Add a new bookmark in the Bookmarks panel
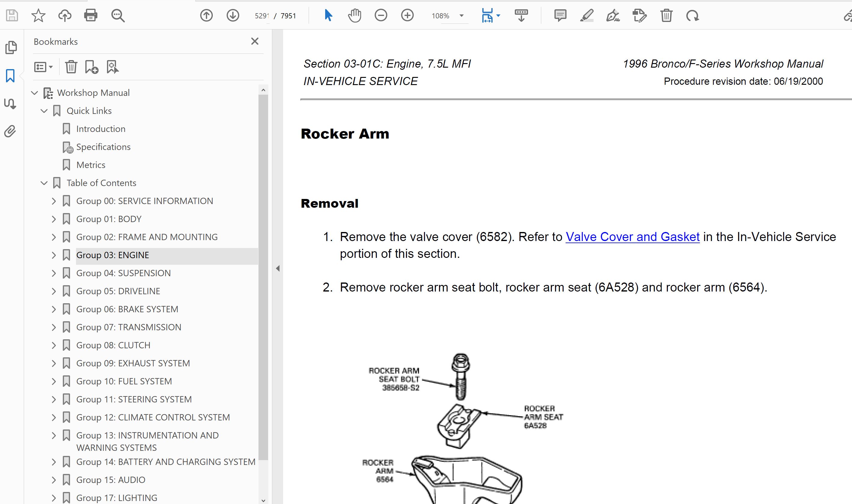852x504 pixels. (x=91, y=67)
